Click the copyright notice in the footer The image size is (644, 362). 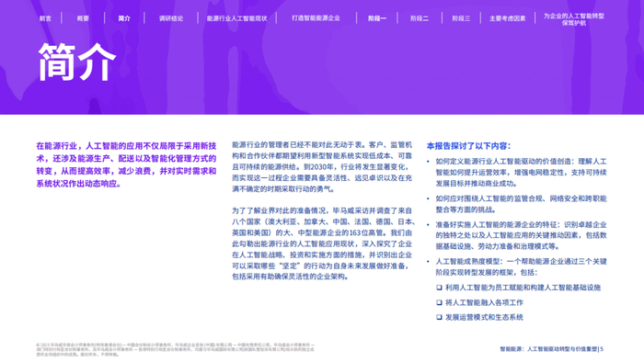[x=176, y=350]
